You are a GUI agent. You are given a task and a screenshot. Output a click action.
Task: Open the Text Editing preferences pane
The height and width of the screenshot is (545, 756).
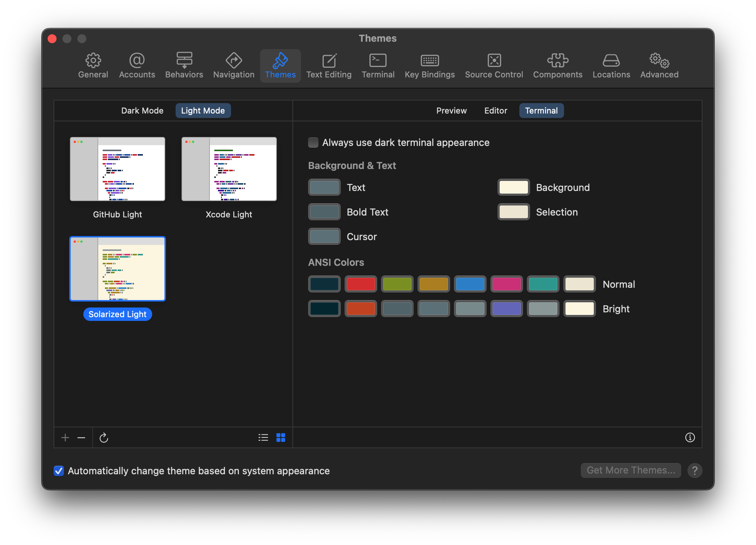[x=329, y=66]
